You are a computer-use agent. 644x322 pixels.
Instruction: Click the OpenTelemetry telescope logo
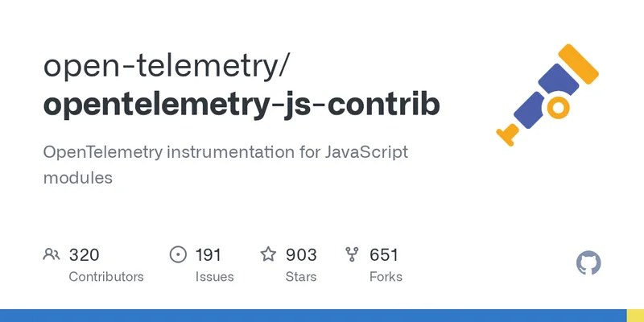[547, 95]
